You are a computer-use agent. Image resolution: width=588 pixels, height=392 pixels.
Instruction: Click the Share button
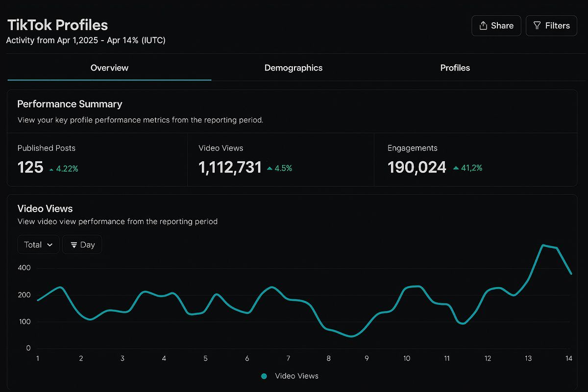[496, 25]
